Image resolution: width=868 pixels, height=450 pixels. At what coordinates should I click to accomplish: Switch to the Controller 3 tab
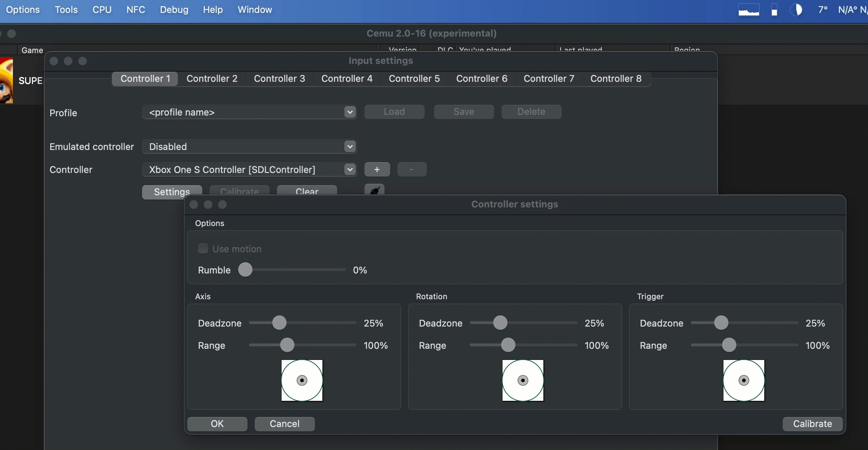coord(279,79)
